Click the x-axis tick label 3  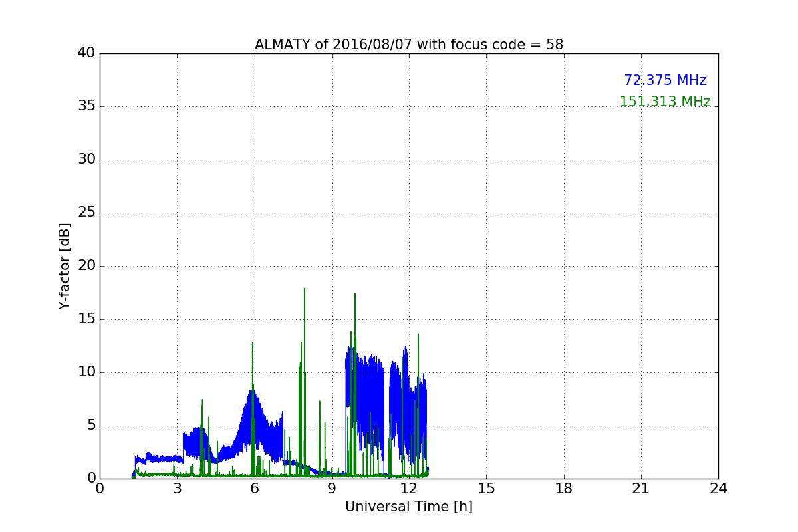click(177, 489)
